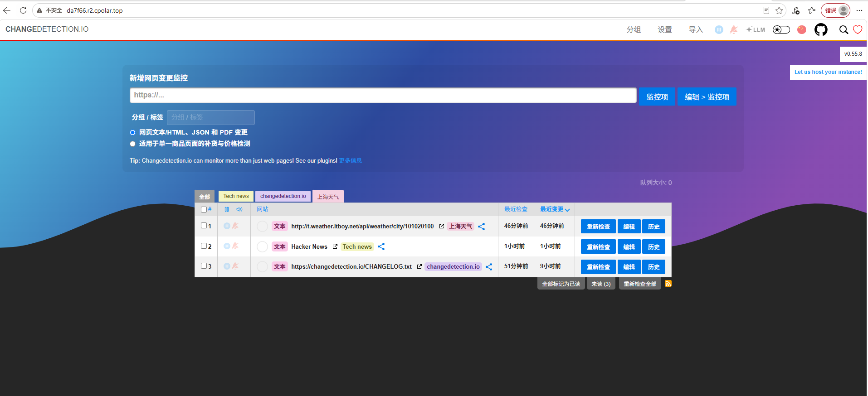Open the LLM sparkle option in header
Image resolution: width=868 pixels, height=396 pixels.
point(756,29)
